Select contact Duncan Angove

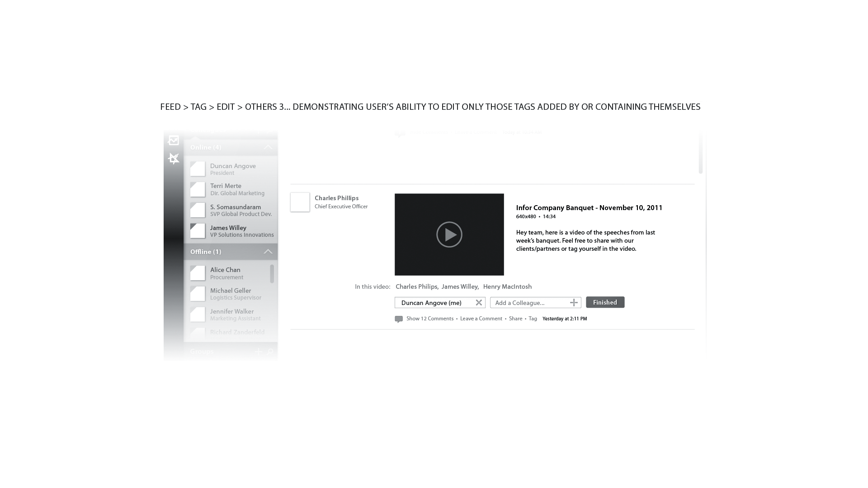(x=233, y=169)
